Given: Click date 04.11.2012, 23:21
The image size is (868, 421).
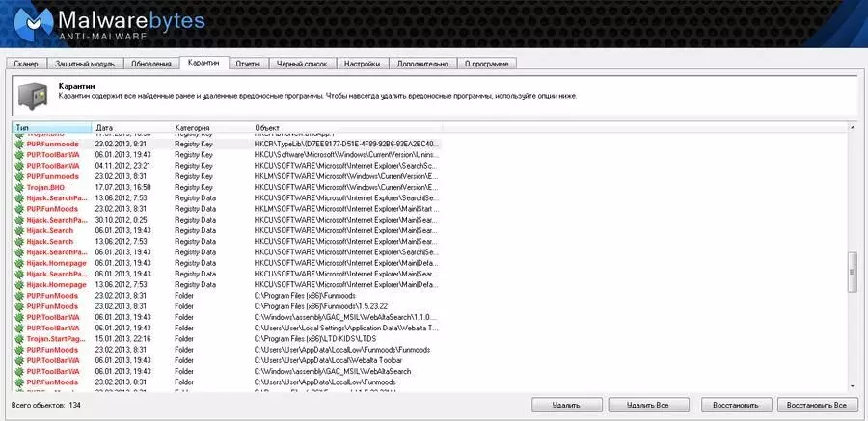Looking at the screenshot, I should point(122,166).
